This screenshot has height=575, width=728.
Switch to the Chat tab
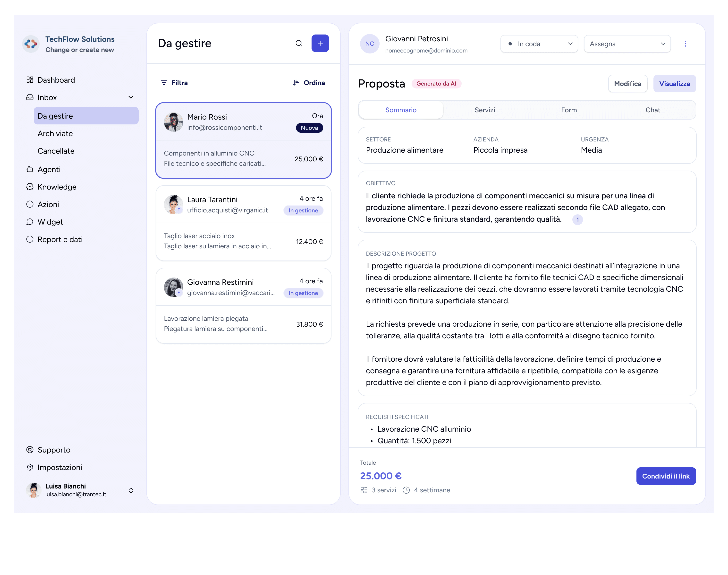(x=652, y=110)
